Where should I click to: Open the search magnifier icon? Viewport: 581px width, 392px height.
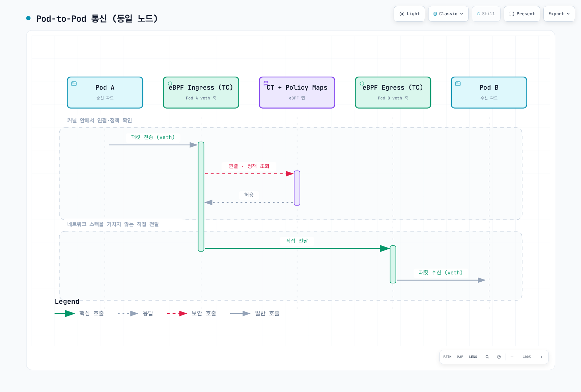[487, 357]
